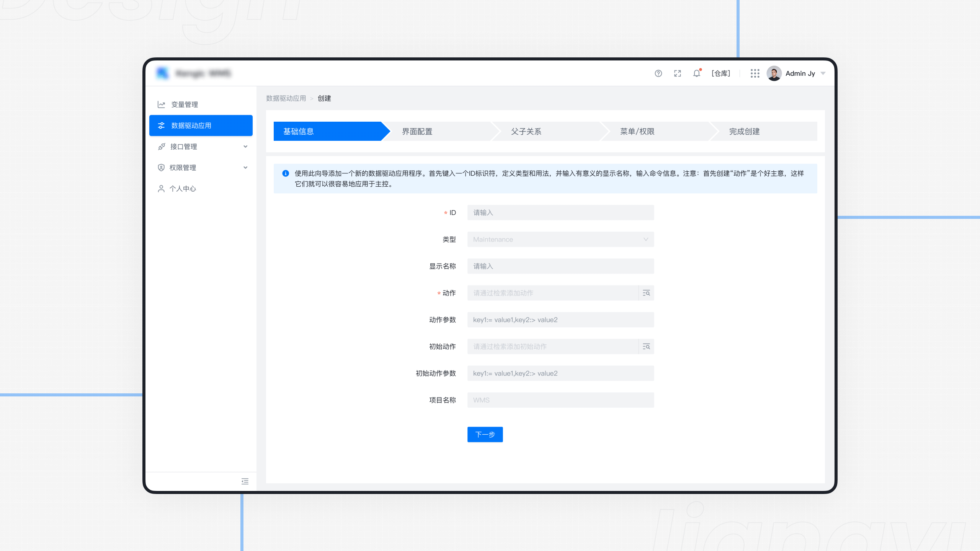Click the 下一步 button
Image resolution: width=980 pixels, height=551 pixels.
[x=485, y=434]
